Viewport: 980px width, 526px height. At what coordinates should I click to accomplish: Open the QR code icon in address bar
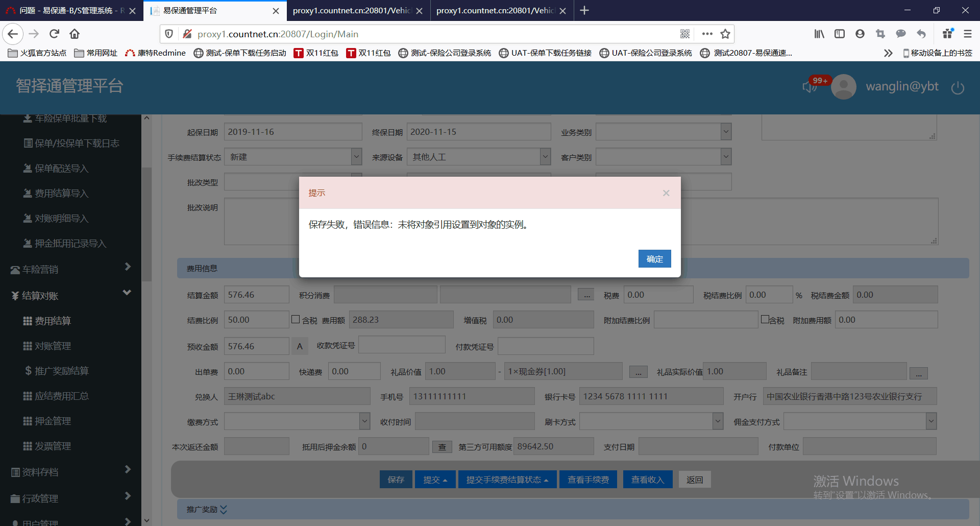(685, 34)
